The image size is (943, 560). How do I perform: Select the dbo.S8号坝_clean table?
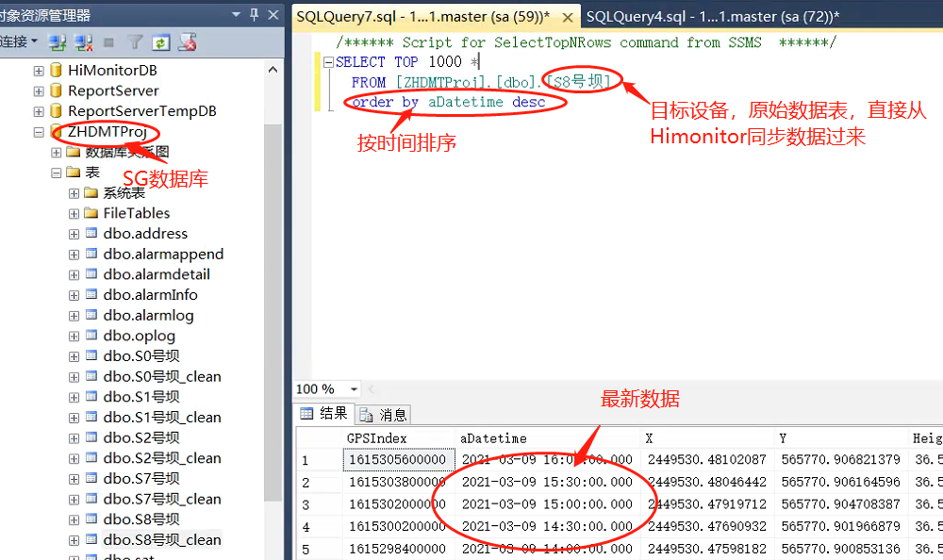coord(162,540)
